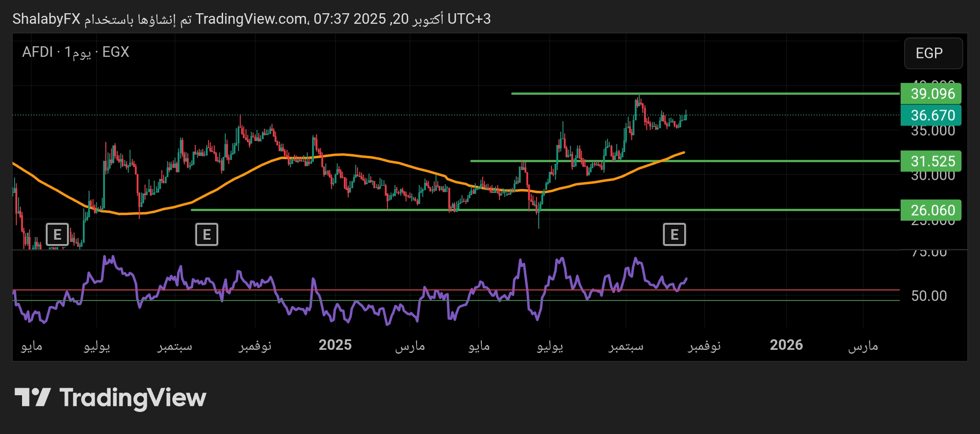Click the rightmost earnings E marker
The width and height of the screenshot is (980, 434).
click(674, 234)
